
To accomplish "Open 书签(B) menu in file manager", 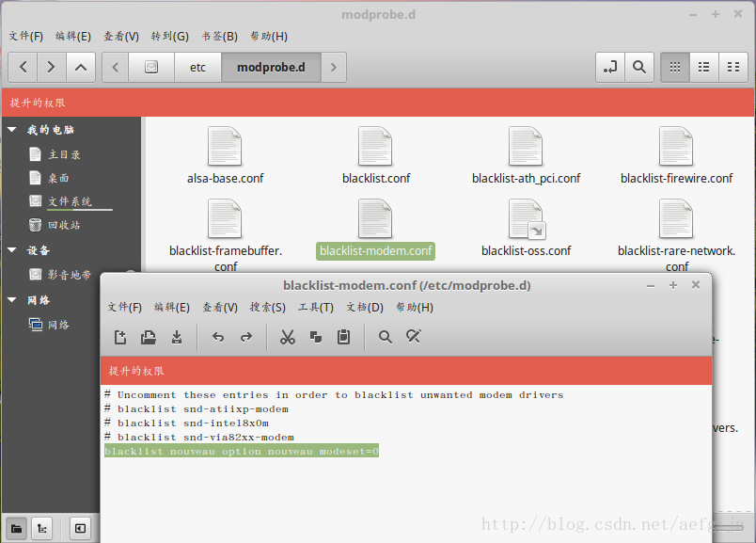I will point(219,36).
